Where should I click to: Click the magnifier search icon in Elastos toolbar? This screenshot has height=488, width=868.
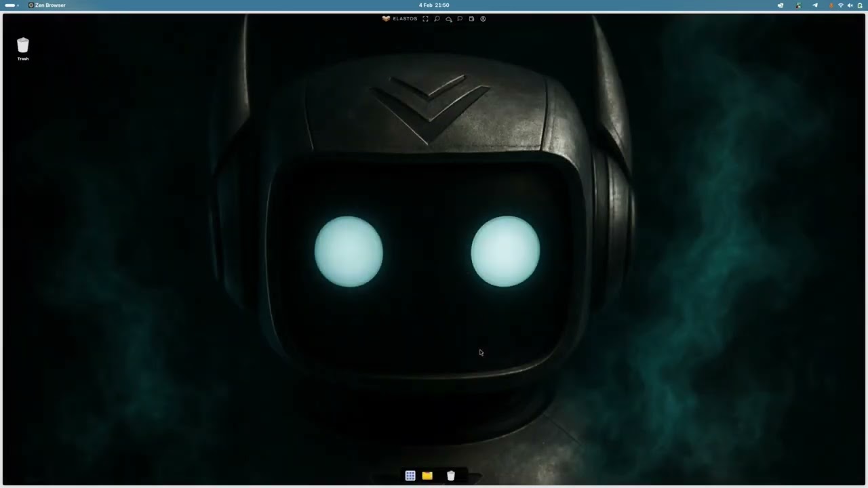tap(437, 19)
